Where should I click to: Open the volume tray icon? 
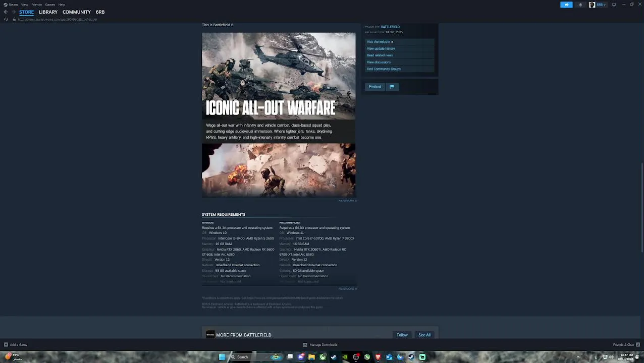coord(611,357)
